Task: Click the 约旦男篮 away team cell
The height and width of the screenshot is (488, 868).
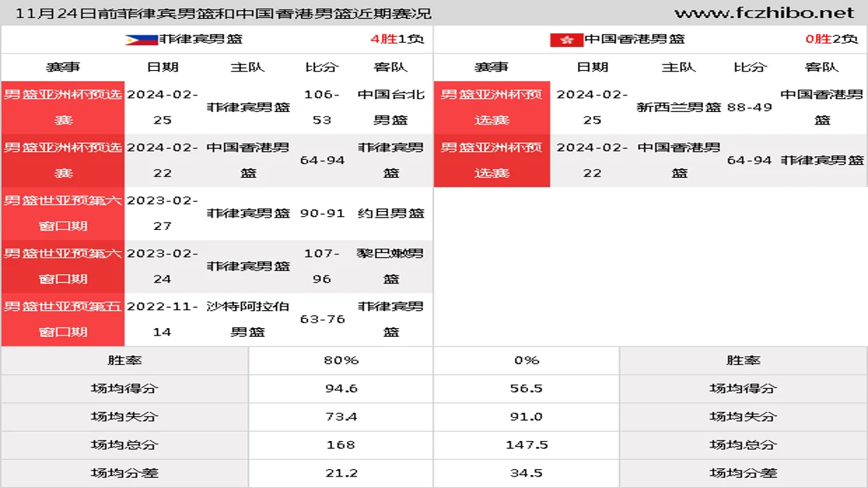Action: [391, 213]
